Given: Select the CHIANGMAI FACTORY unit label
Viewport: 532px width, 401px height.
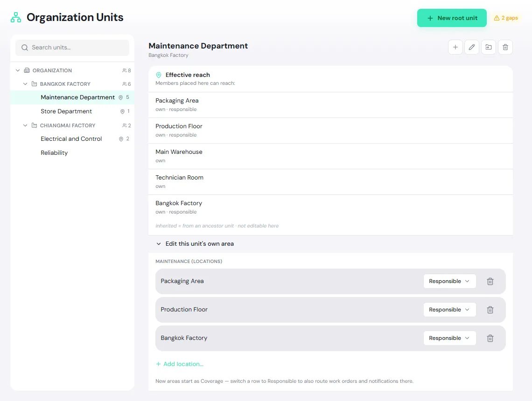Looking at the screenshot, I should coord(68,125).
